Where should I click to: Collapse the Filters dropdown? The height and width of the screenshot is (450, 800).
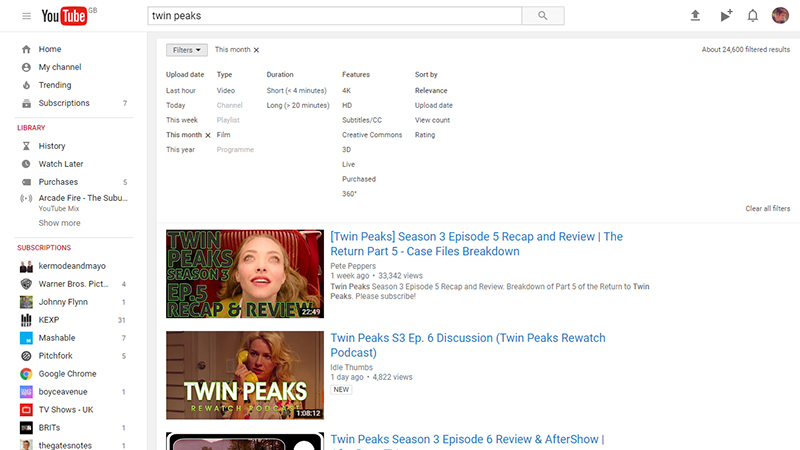tap(187, 50)
